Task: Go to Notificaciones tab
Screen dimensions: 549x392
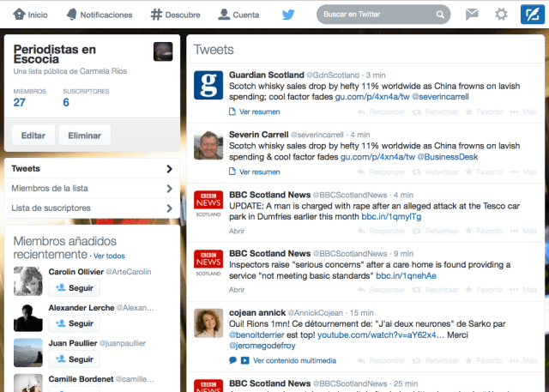Action: [x=100, y=15]
